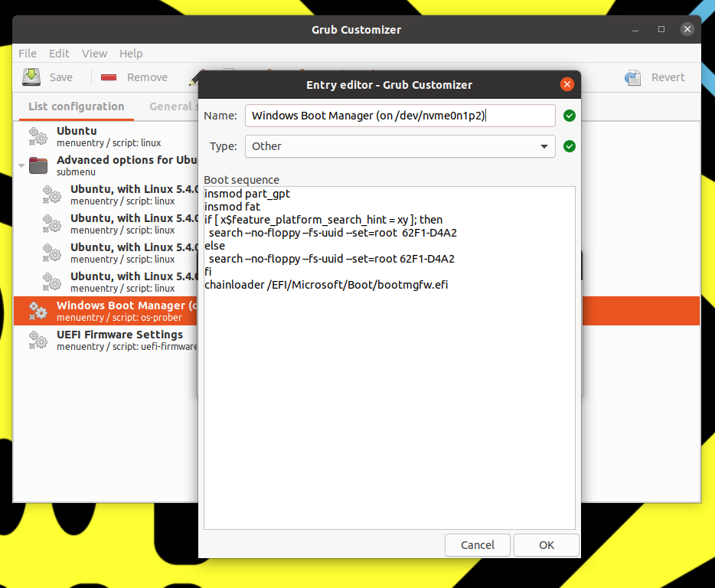Open the Type dropdown showing Other

click(400, 146)
